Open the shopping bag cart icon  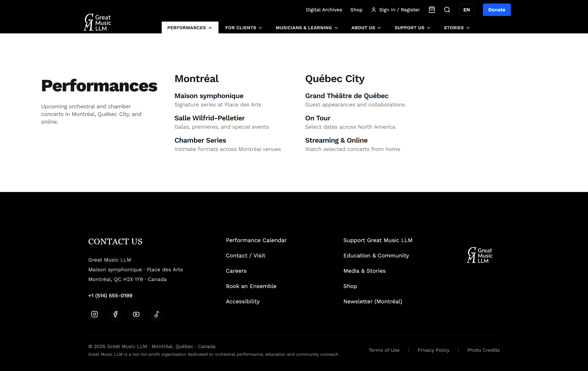tap(432, 10)
